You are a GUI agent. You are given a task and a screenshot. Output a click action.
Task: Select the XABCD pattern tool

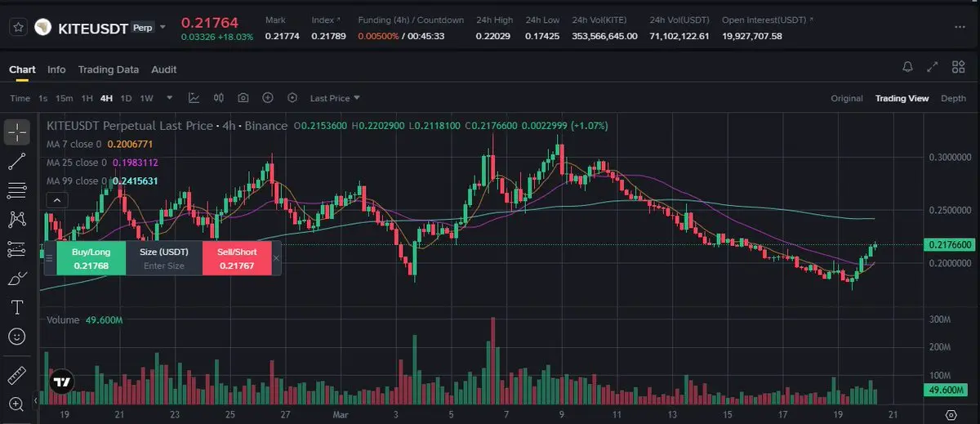[17, 219]
